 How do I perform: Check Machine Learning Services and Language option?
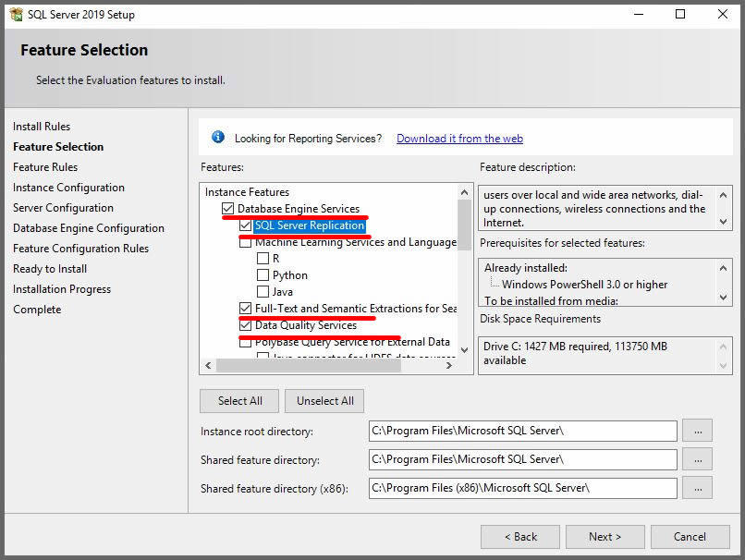(x=245, y=242)
